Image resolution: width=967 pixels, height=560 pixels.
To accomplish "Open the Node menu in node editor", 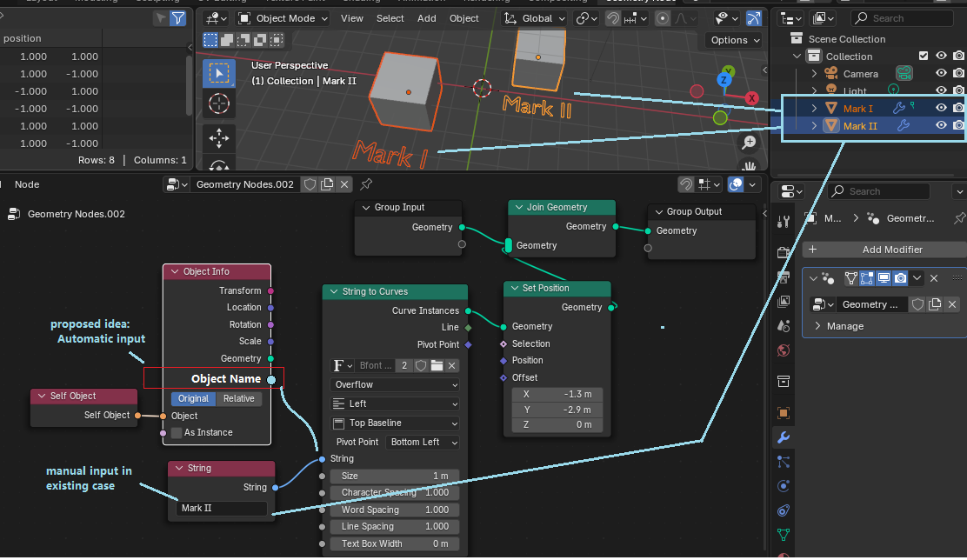I will click(x=27, y=184).
